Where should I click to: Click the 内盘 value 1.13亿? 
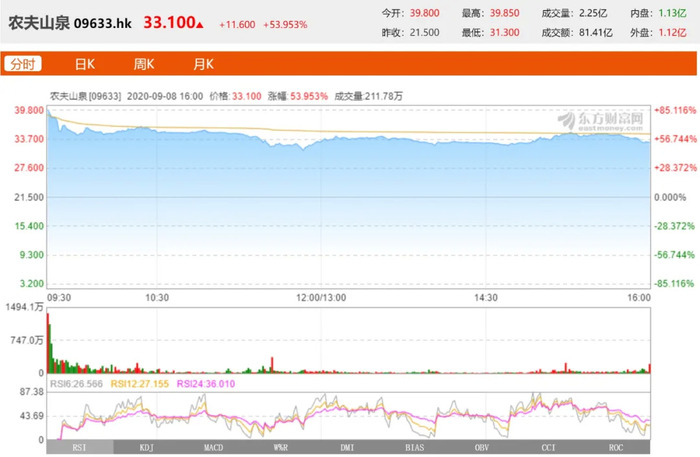coord(672,13)
